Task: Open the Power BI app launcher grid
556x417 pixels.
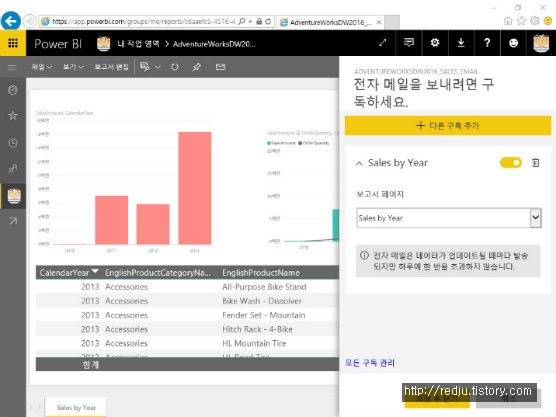Action: pyautogui.click(x=13, y=43)
